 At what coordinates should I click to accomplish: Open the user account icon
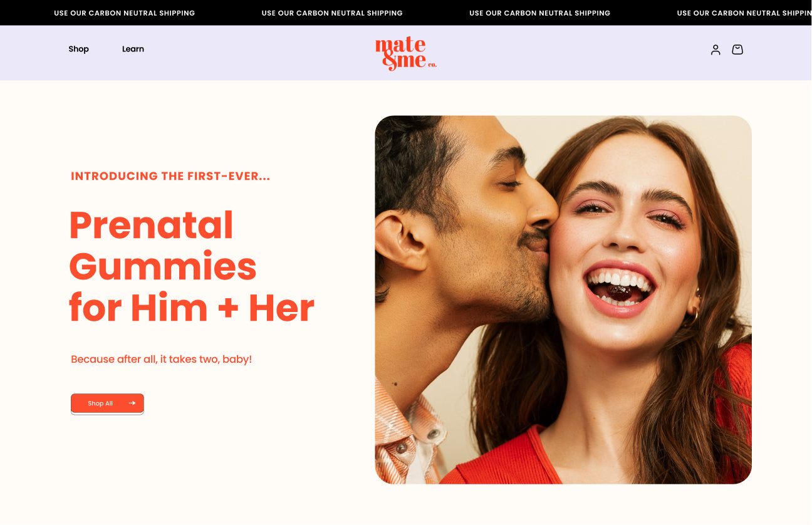click(716, 49)
